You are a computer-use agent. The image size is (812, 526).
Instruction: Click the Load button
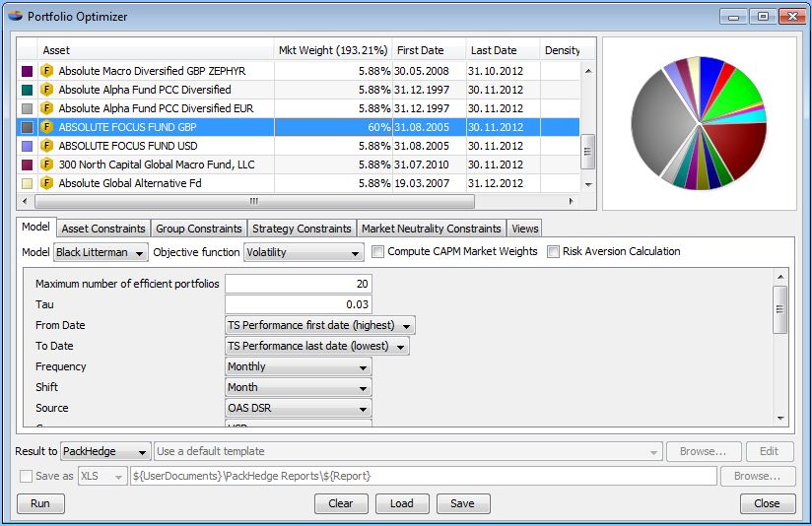pos(402,503)
